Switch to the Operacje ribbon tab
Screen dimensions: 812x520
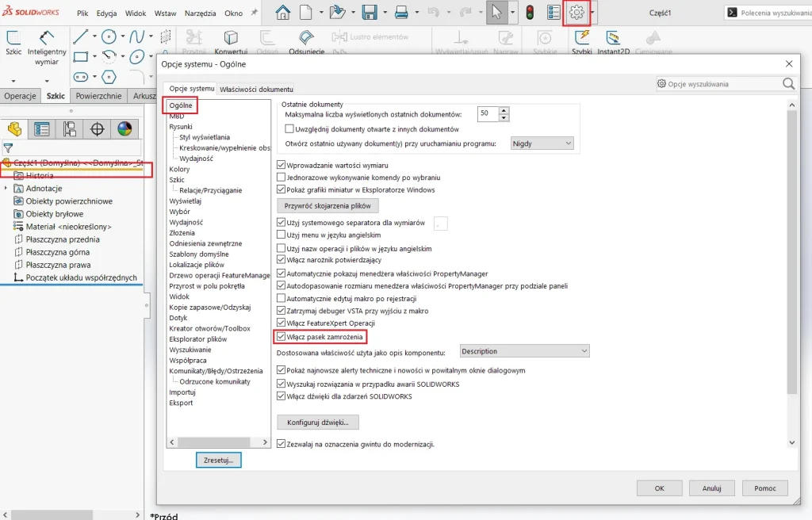[20, 96]
